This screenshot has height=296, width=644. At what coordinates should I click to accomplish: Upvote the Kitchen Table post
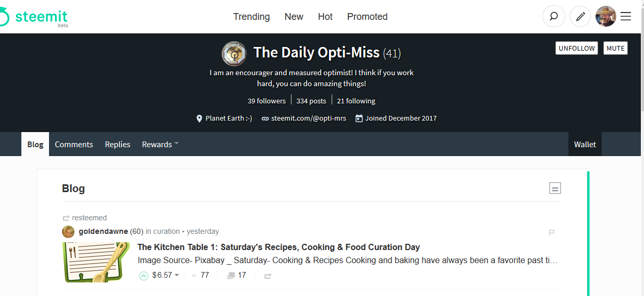pyautogui.click(x=144, y=276)
